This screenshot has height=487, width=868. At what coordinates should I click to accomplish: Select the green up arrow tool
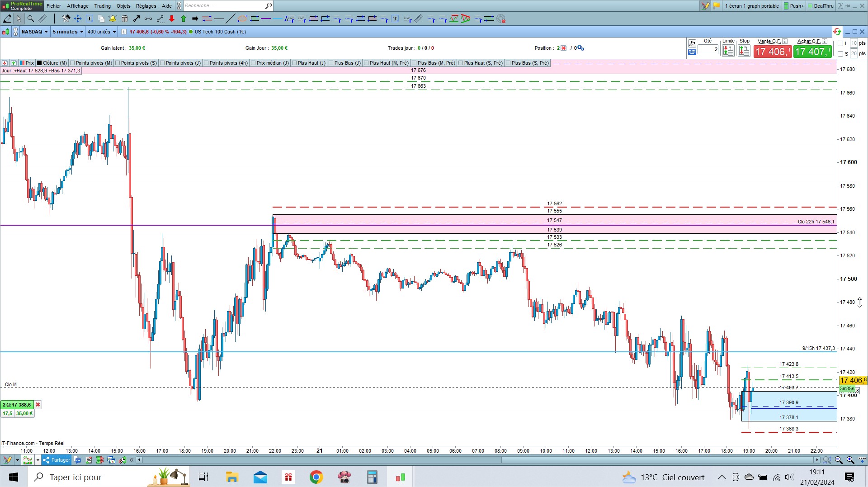point(184,19)
